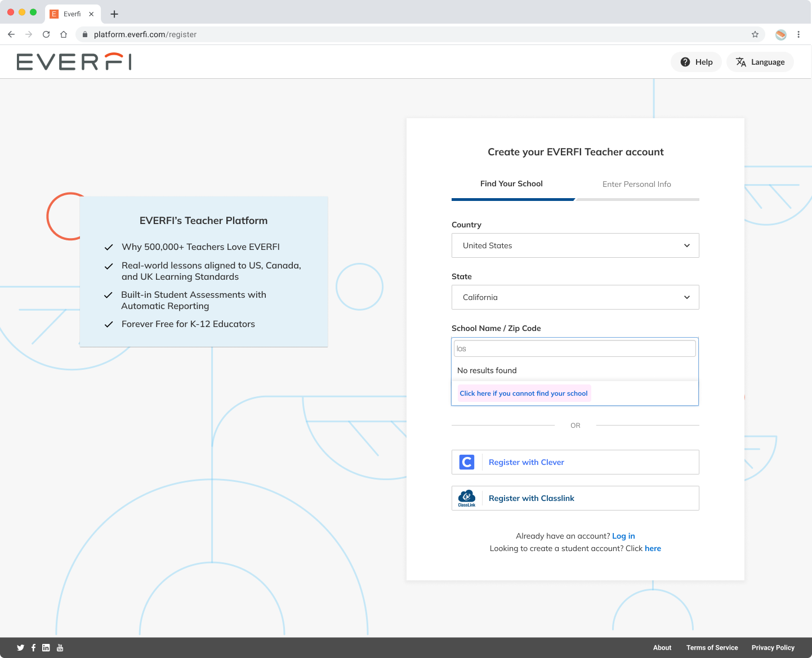Click the EVERFI logo
This screenshot has height=658, width=812.
74,62
